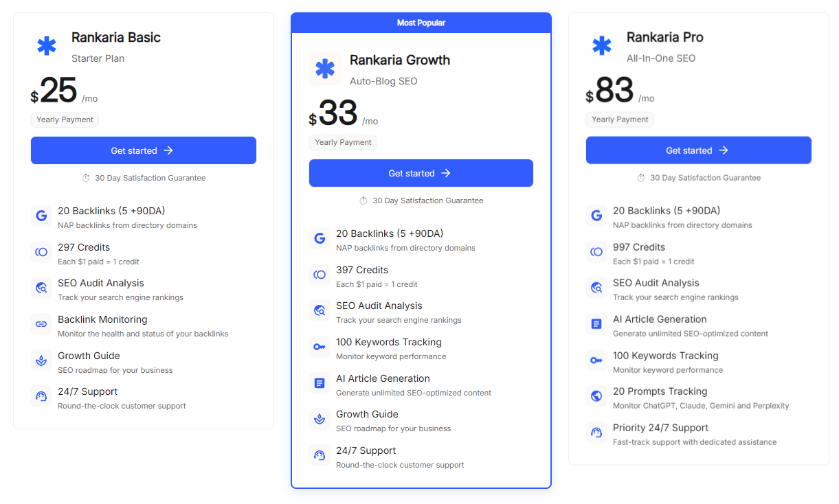
Task: Click AI Article Generation icon in Growth plan
Action: tap(320, 384)
